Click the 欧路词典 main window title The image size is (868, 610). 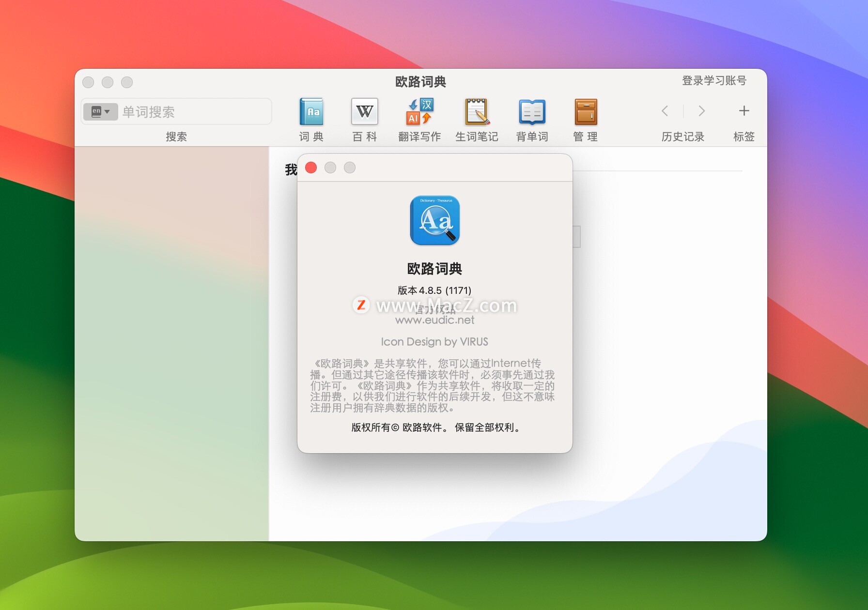coord(420,82)
